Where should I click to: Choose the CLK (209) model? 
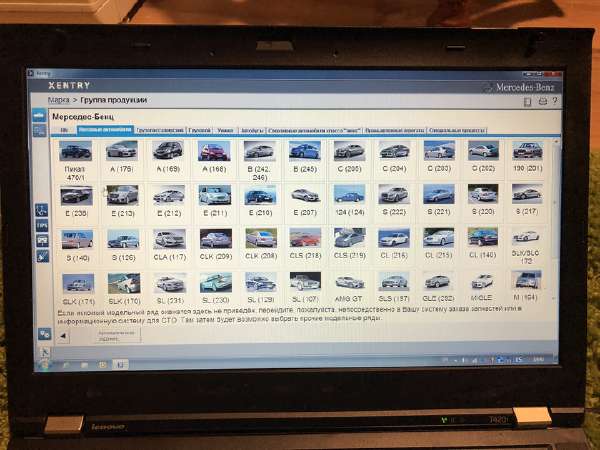(216, 245)
